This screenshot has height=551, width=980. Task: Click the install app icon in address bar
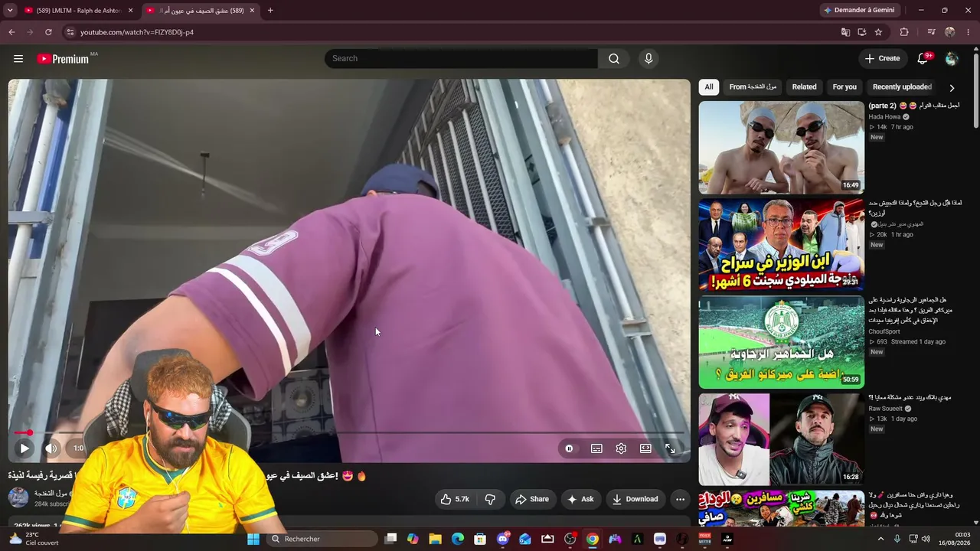click(x=862, y=32)
